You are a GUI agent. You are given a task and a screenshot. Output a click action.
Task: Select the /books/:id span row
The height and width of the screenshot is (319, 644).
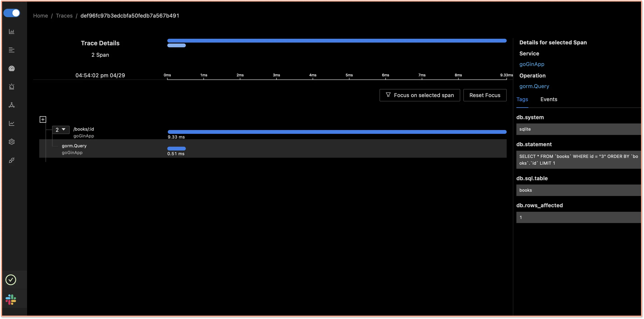click(273, 132)
